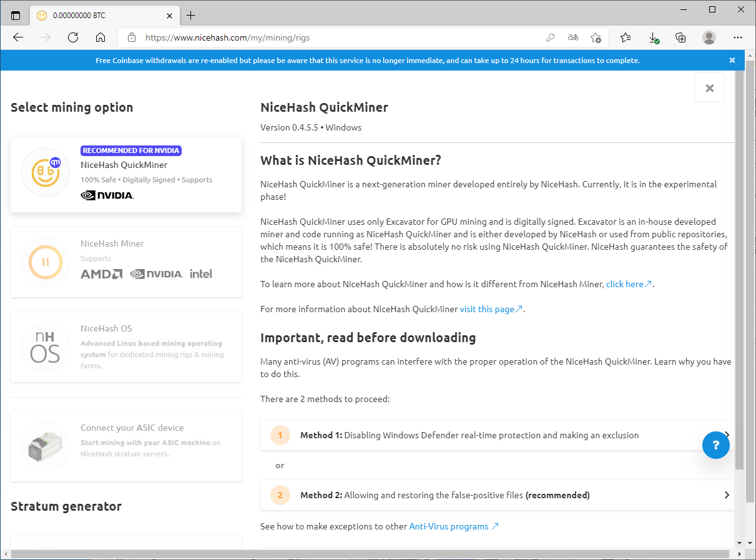Select Connect your ASIC device
Screen dimensions: 756x560
(x=126, y=446)
